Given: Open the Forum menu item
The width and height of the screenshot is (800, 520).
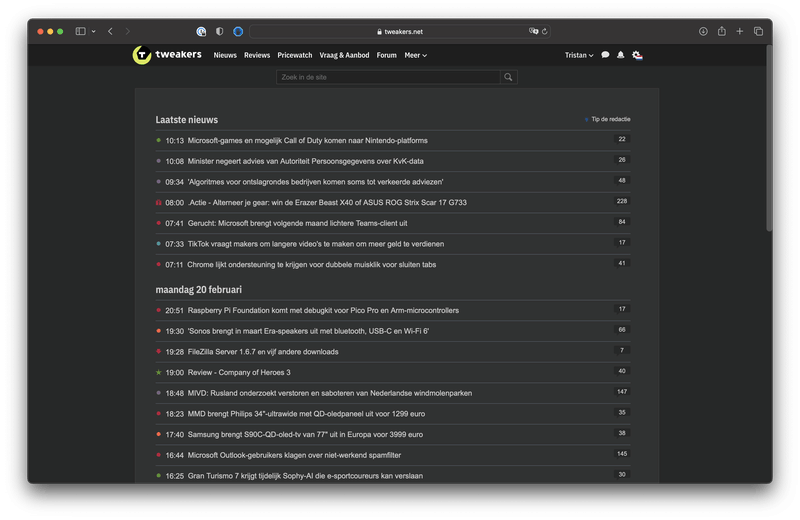Looking at the screenshot, I should click(386, 55).
